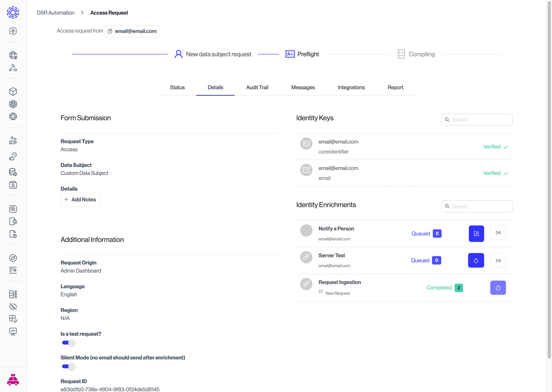Open lightning bolt icon in sidebar

(x=13, y=31)
